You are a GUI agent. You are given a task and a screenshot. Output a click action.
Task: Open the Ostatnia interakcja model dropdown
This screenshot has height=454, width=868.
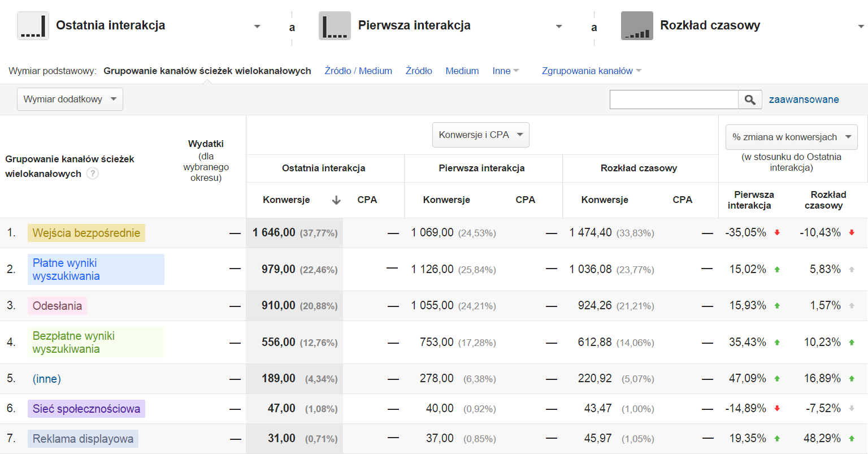pos(257,27)
